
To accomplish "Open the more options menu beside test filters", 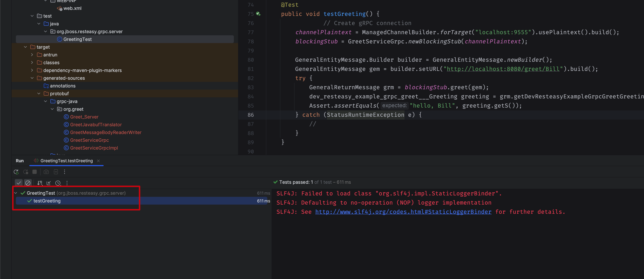I will [x=67, y=183].
